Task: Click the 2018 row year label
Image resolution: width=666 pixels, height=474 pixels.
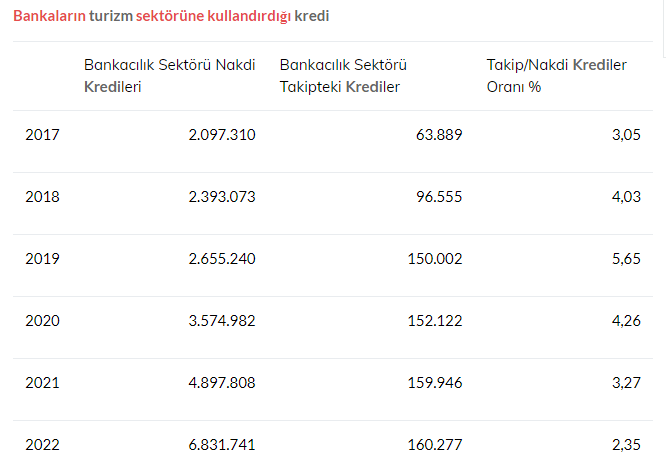Action: click(42, 197)
